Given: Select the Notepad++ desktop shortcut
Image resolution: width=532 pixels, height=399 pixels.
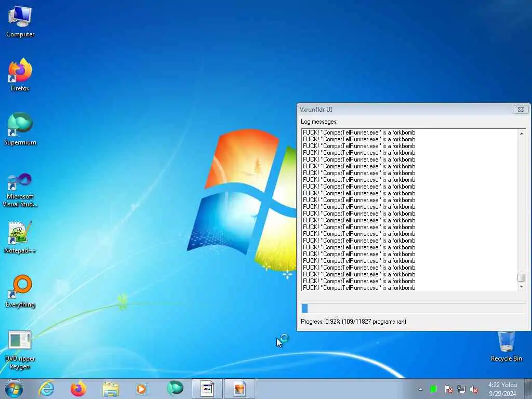Looking at the screenshot, I should [20, 237].
